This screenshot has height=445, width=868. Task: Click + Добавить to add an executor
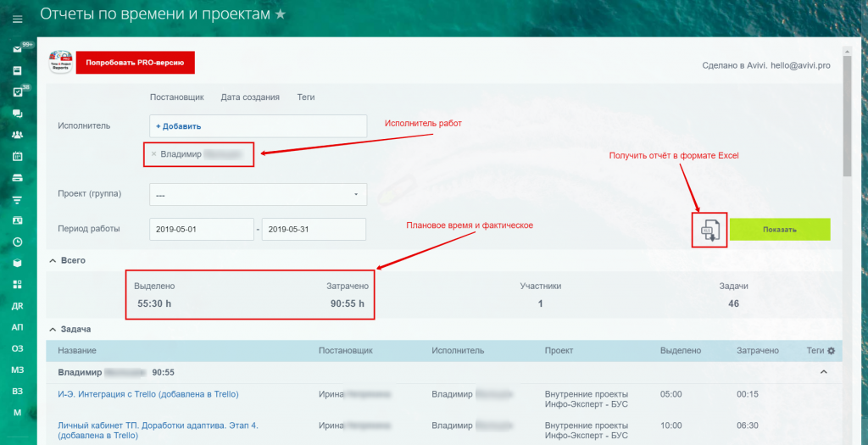(x=178, y=126)
